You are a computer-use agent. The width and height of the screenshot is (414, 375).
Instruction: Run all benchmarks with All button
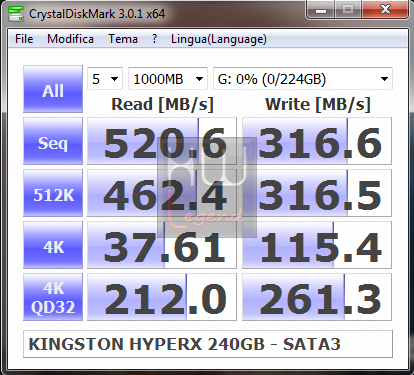point(53,89)
